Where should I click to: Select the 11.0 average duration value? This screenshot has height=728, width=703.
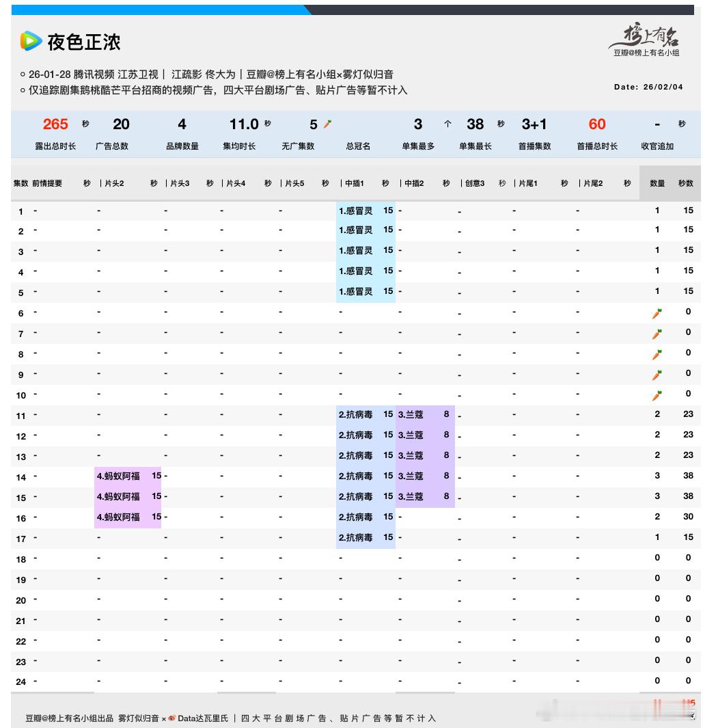[x=244, y=124]
